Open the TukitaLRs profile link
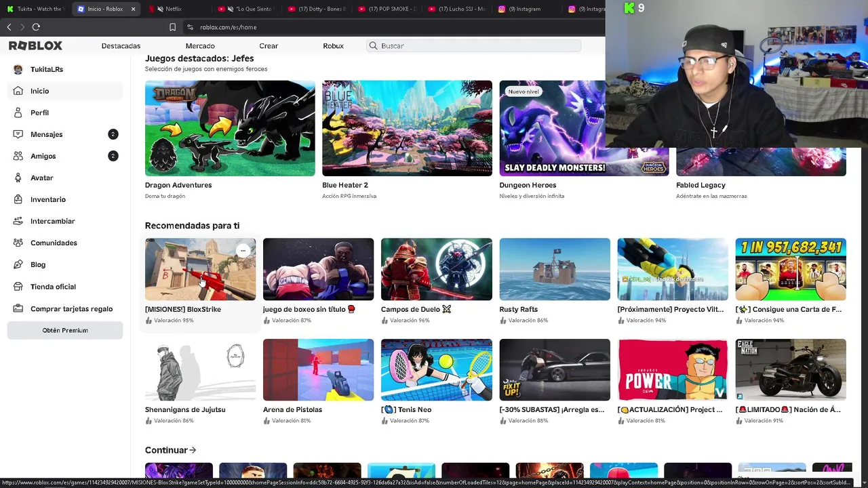Screen dimensions: 868x488 click(47, 69)
